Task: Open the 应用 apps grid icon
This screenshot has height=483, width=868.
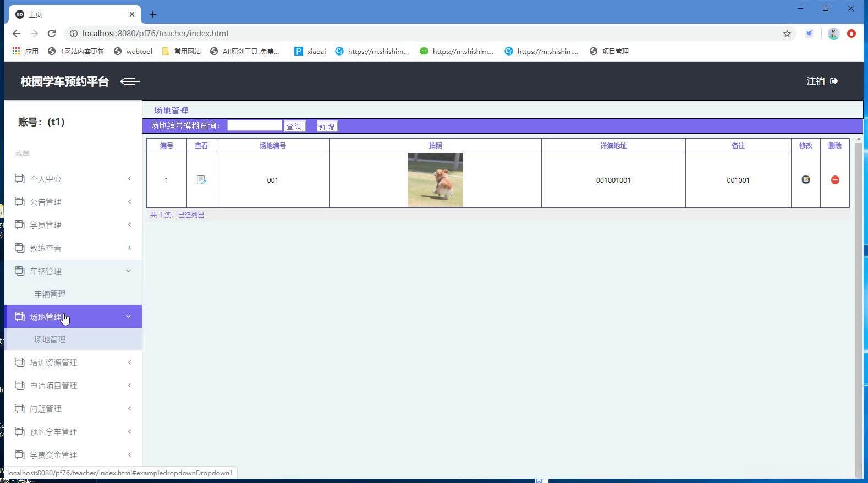Action: pos(16,51)
